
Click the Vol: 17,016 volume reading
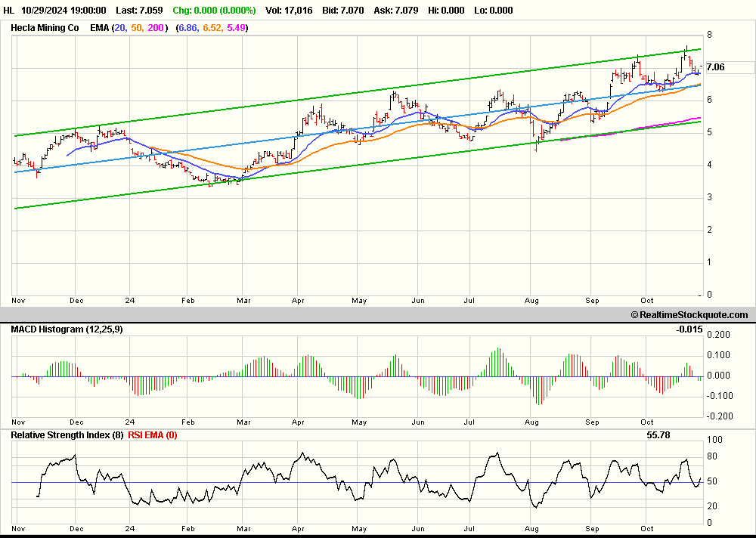(x=289, y=10)
